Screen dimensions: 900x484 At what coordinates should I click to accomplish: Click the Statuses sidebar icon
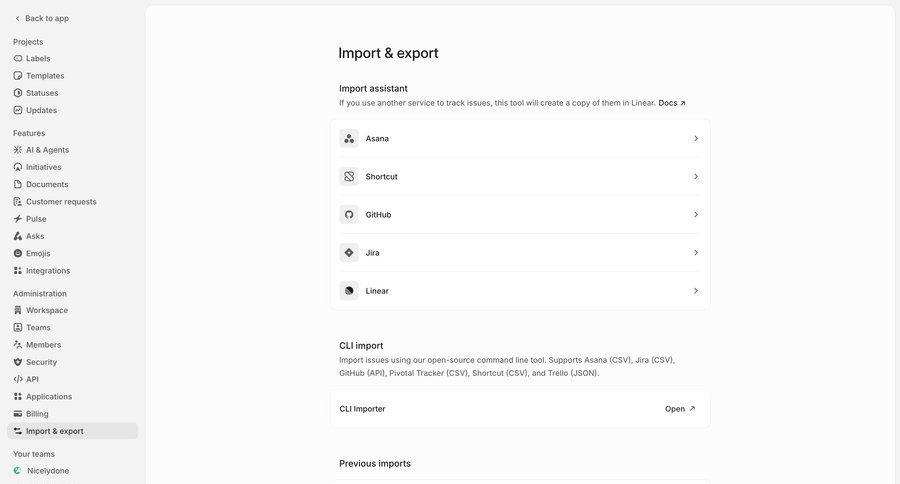pyautogui.click(x=18, y=93)
